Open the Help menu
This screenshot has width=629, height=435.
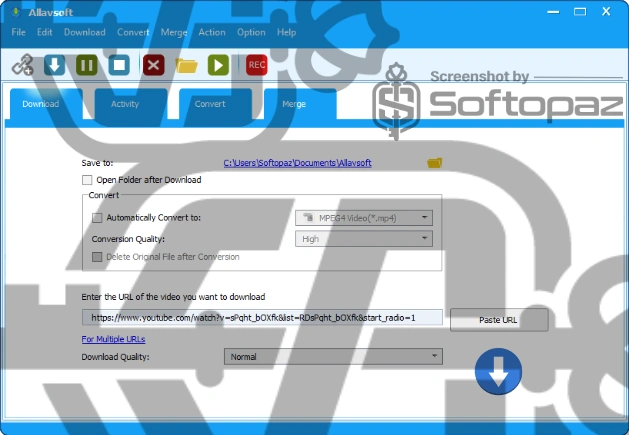286,32
